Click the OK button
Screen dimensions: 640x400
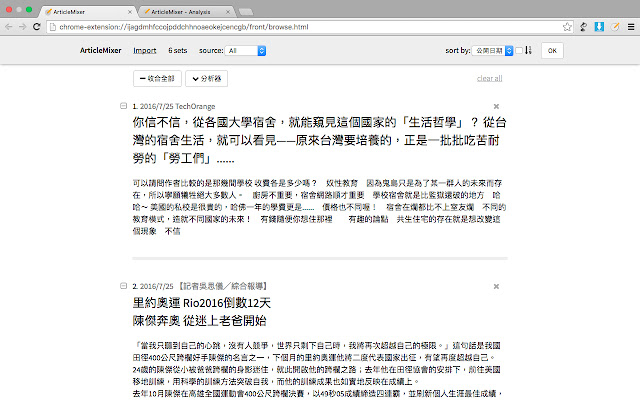(552, 51)
